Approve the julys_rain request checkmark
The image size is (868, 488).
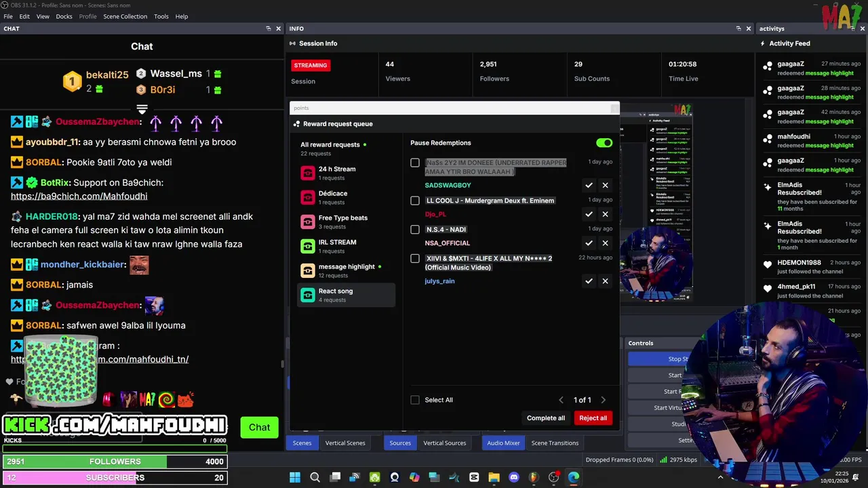(589, 281)
